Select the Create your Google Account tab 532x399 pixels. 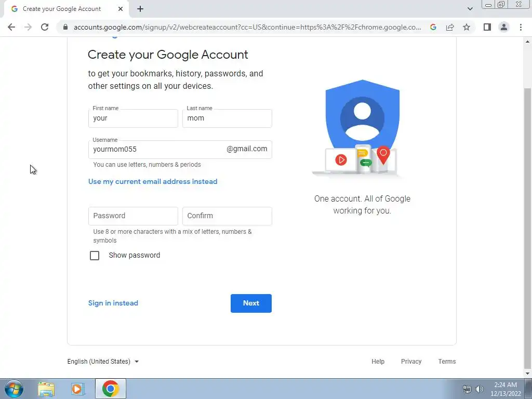pyautogui.click(x=62, y=9)
